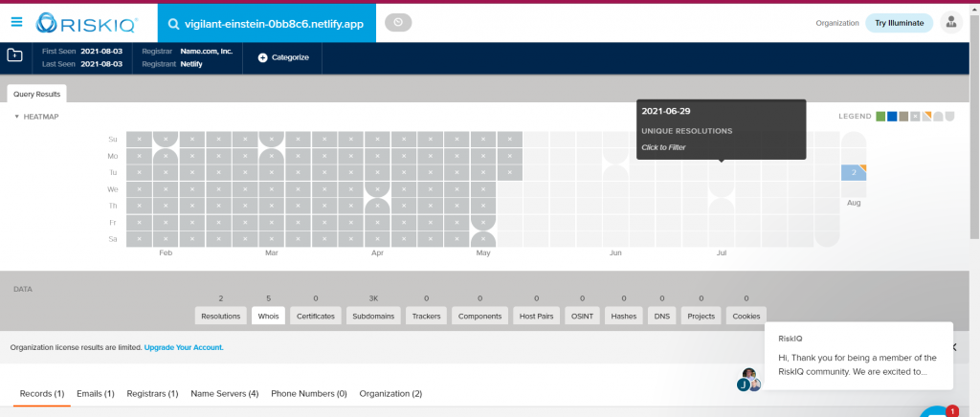Screen dimensions: 980x417
Task: Click the Categorize plus button
Action: (283, 57)
